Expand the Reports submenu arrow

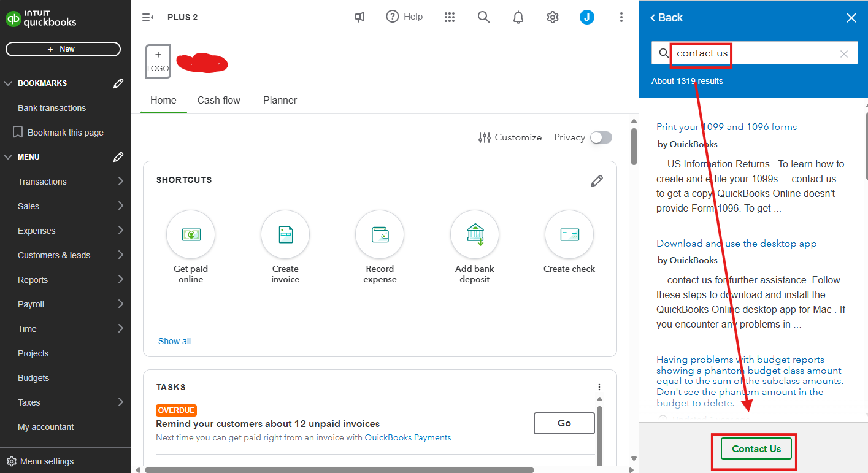click(x=121, y=279)
